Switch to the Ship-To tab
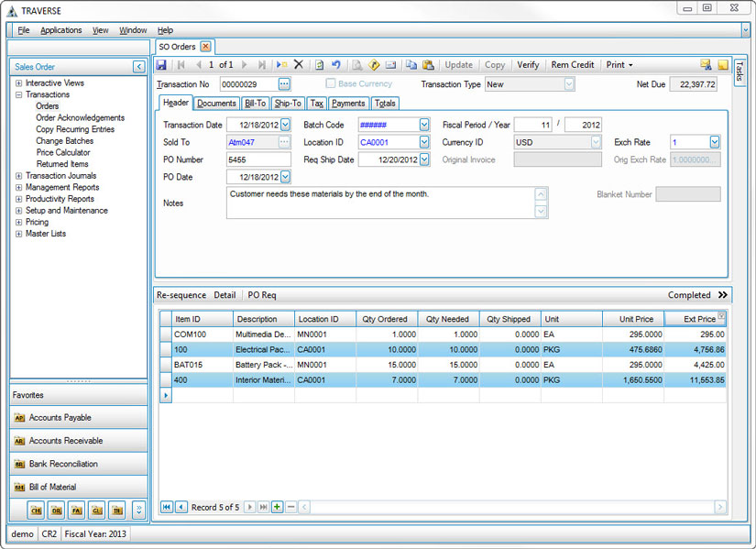The image size is (756, 549). [x=288, y=104]
